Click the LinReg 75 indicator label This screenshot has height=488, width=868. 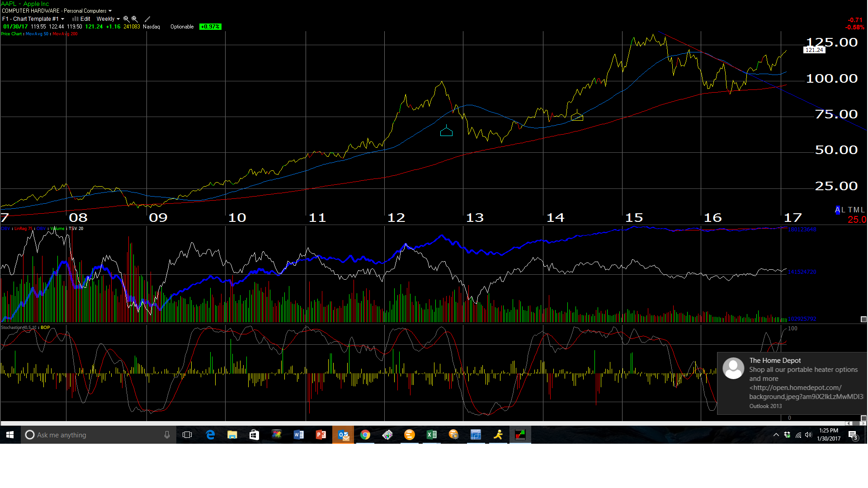click(24, 229)
